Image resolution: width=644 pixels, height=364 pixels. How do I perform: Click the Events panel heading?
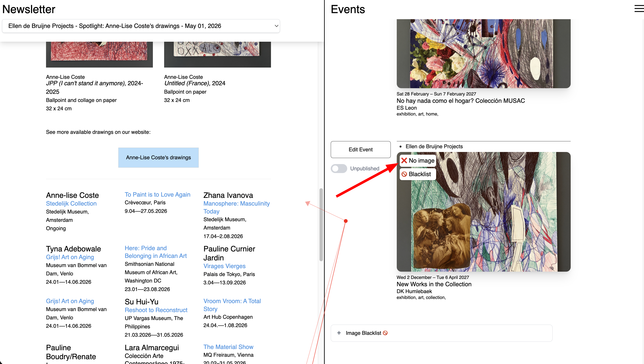pos(348,9)
